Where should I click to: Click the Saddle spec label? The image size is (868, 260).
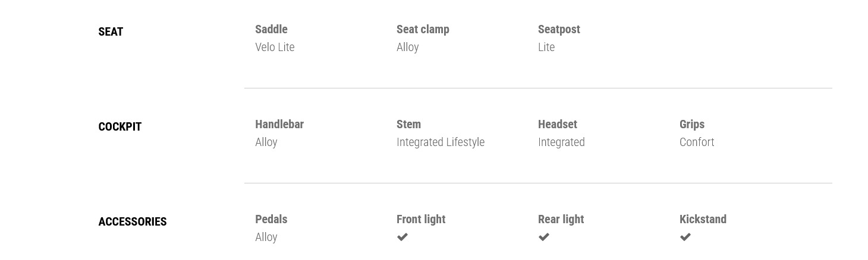pos(271,29)
